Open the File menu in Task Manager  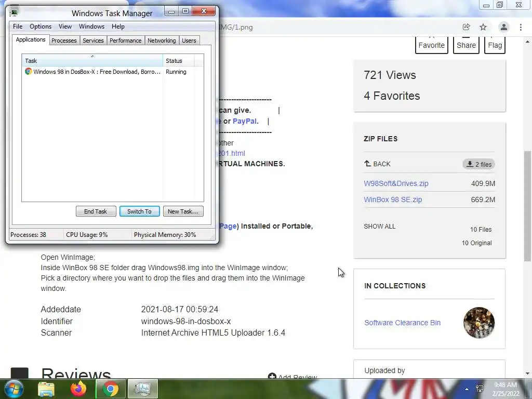tap(18, 26)
